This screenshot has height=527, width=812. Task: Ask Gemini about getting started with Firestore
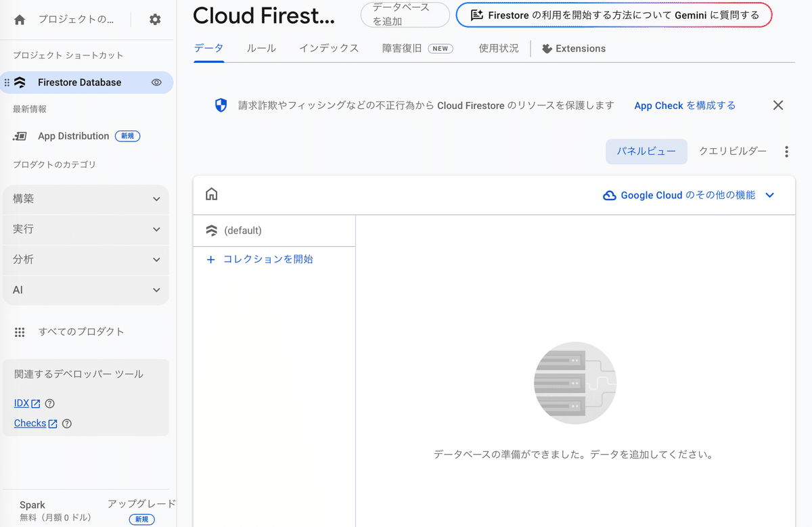(x=613, y=14)
